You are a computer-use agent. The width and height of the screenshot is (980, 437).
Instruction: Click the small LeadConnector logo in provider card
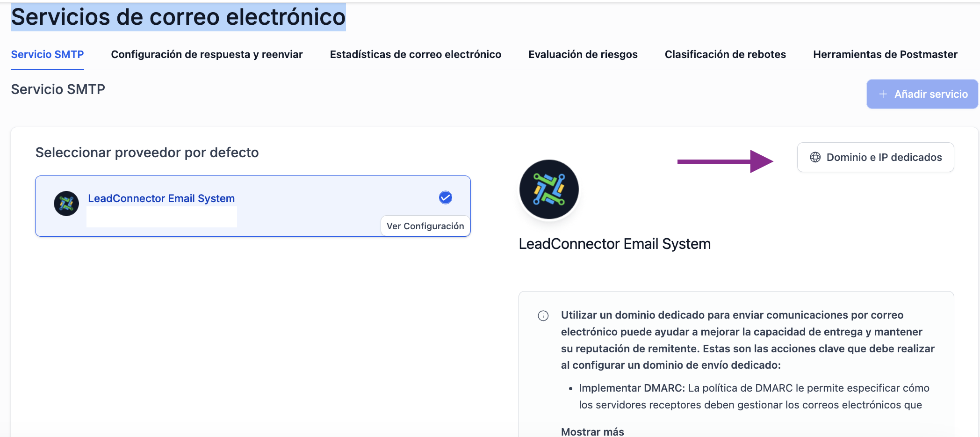pos(66,204)
